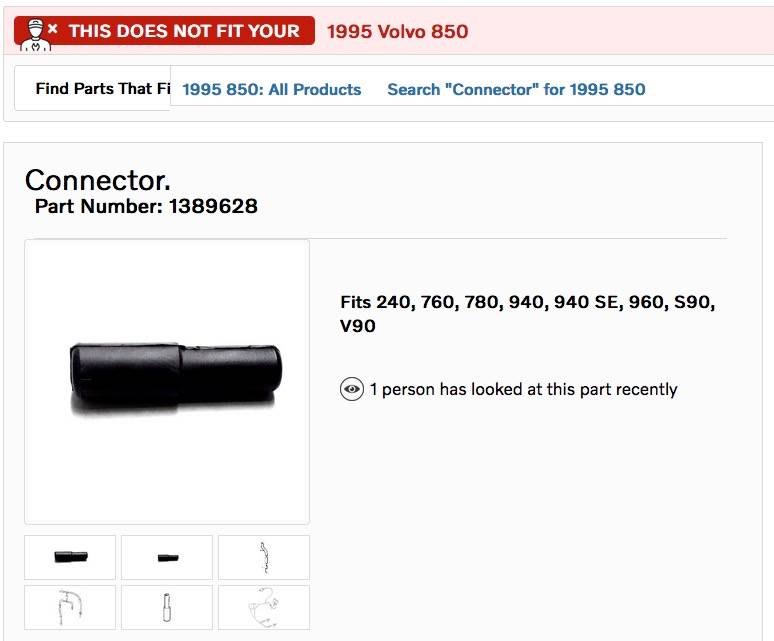The height and width of the screenshot is (641, 774).
Task: Click the This Does Not Fit Your banner
Action: [x=184, y=31]
